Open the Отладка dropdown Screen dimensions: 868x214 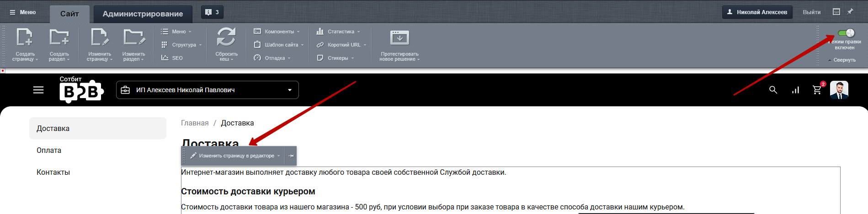(272, 58)
